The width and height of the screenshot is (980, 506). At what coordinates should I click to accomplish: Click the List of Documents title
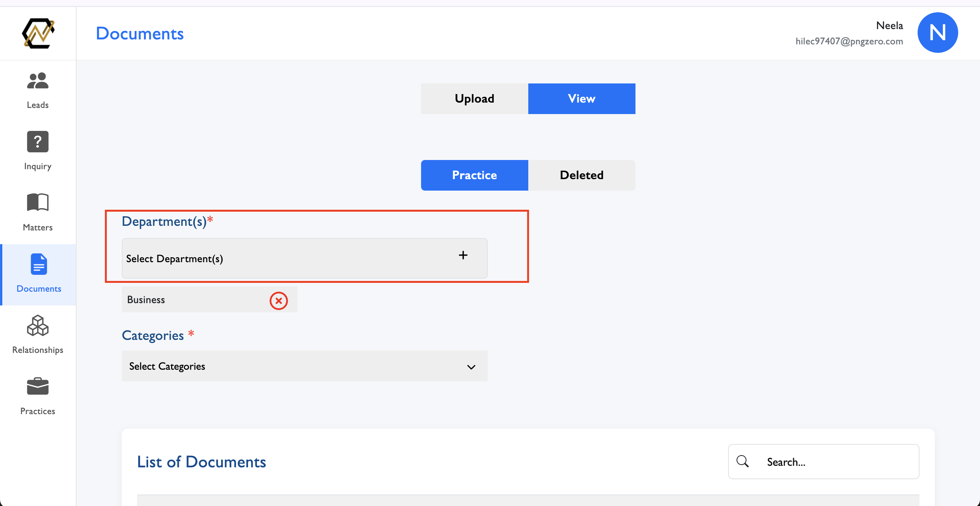[x=202, y=462]
